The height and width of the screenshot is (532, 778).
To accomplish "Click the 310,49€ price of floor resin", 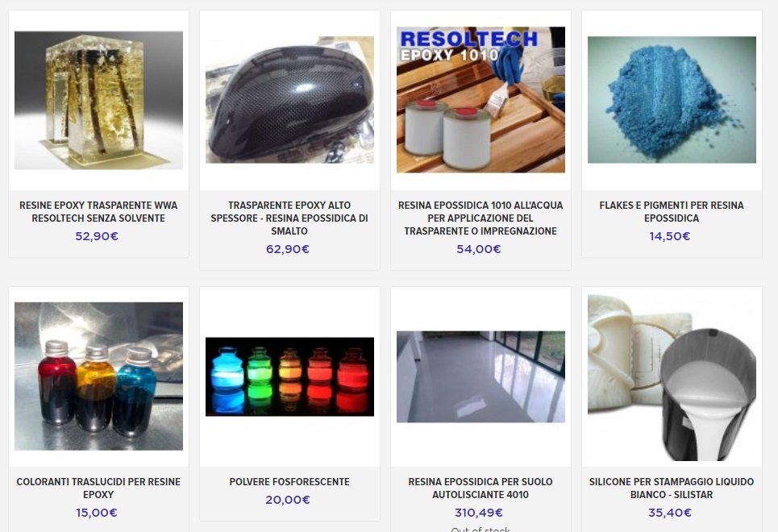I will click(x=479, y=513).
